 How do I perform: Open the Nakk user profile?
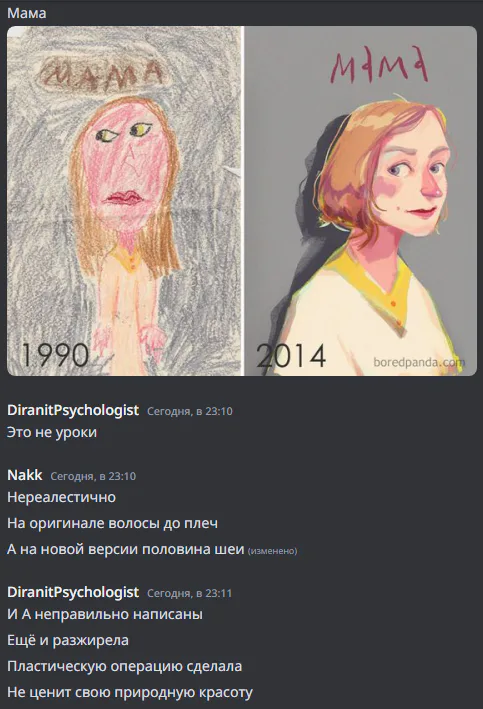click(x=25, y=475)
